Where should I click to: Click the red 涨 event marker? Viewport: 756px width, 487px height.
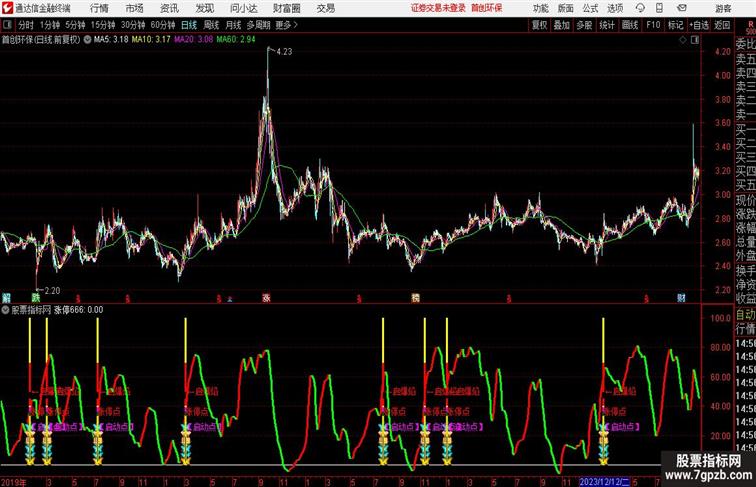pos(267,298)
